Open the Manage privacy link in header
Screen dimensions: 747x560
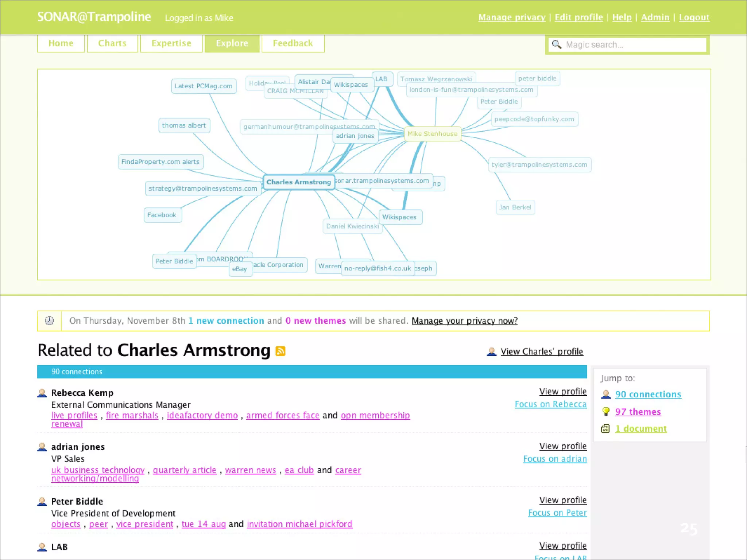[511, 17]
